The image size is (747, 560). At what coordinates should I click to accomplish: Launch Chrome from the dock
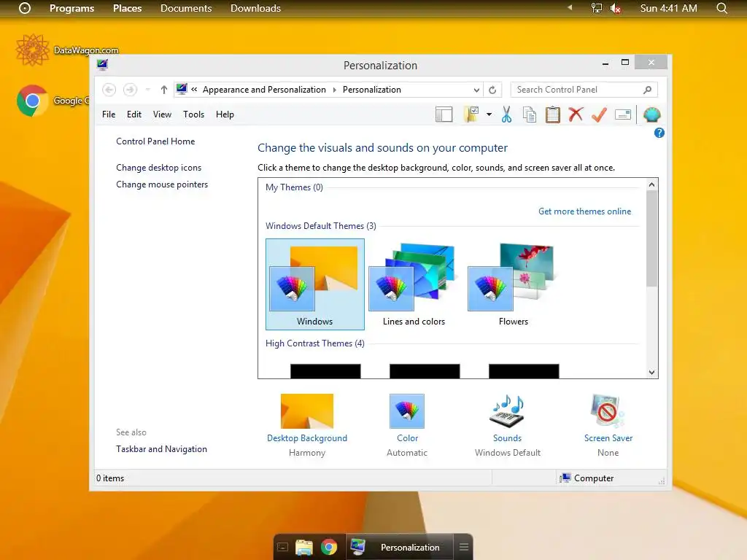329,547
